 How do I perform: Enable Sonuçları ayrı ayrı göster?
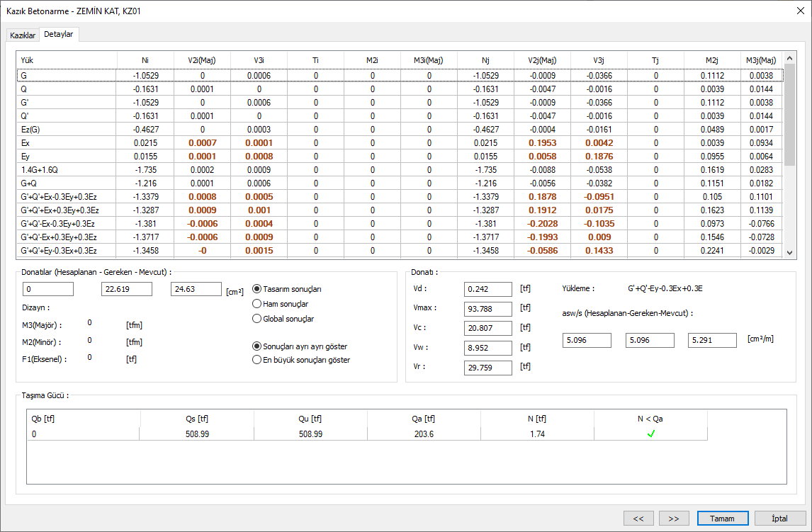tap(257, 346)
